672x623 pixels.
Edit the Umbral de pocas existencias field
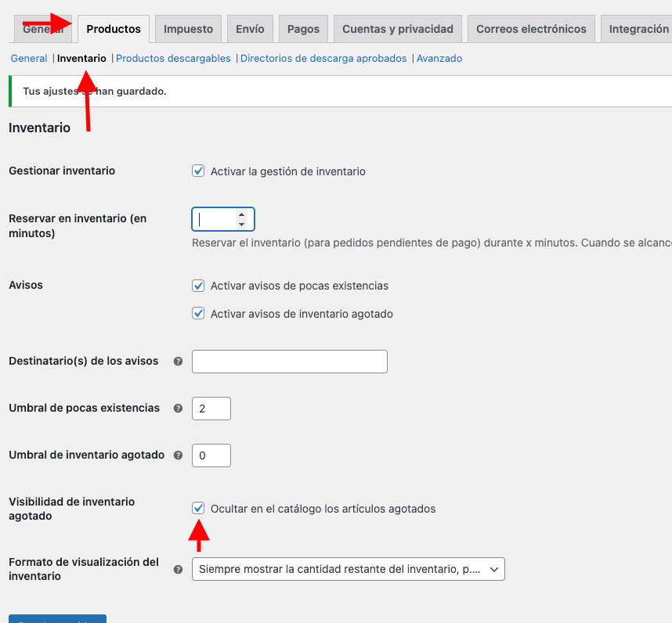[211, 409]
